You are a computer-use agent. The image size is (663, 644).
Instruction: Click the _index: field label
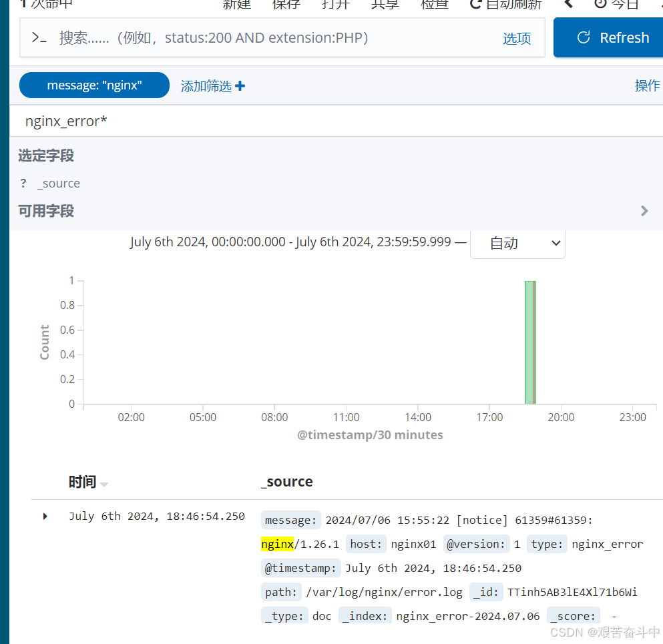[365, 616]
